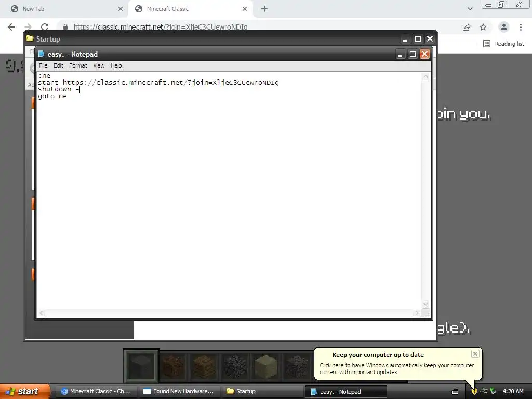Minimize the easy. Notepad window
Screen dimensions: 532x399
tap(401, 54)
